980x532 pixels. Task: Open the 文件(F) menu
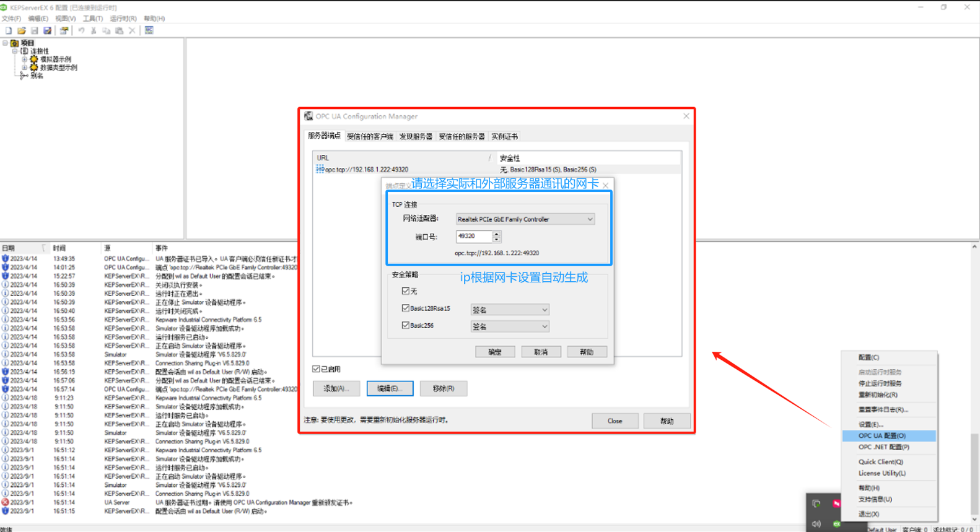point(11,19)
